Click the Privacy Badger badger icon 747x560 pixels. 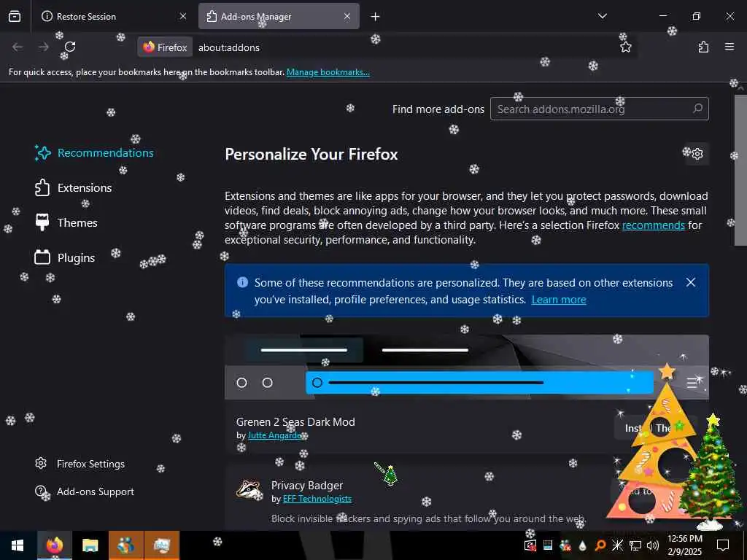click(249, 489)
